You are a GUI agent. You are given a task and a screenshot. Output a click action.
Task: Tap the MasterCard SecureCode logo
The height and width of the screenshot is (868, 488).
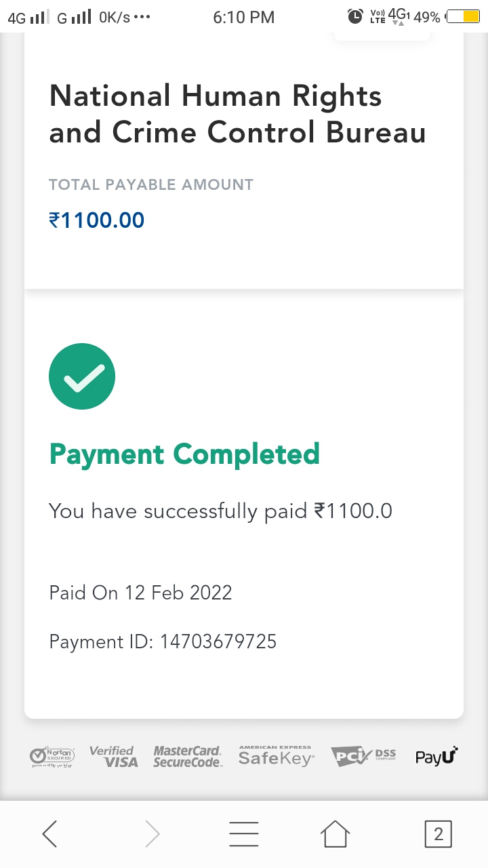click(187, 757)
